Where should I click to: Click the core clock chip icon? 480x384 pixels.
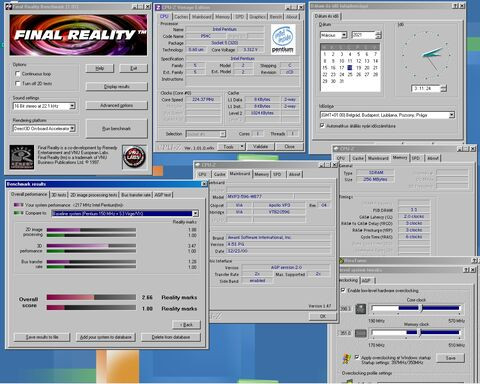tap(360, 309)
